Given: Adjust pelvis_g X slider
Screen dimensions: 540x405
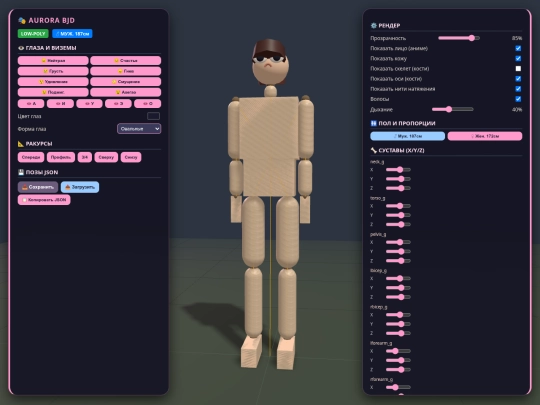Looking at the screenshot, I should 398,242.
